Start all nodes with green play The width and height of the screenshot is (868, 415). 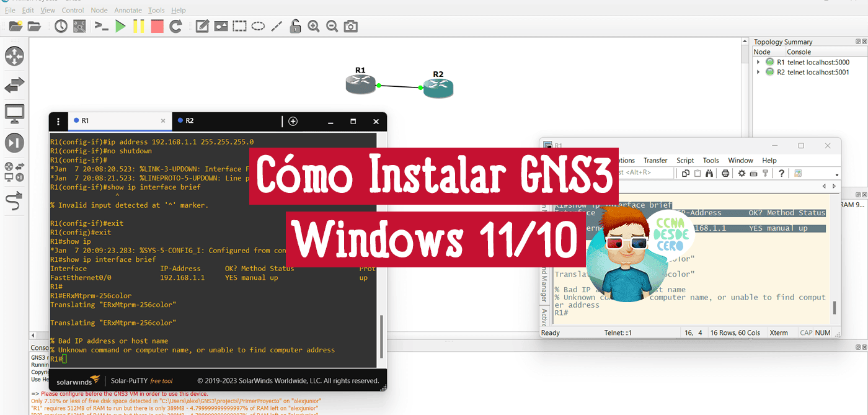point(121,26)
